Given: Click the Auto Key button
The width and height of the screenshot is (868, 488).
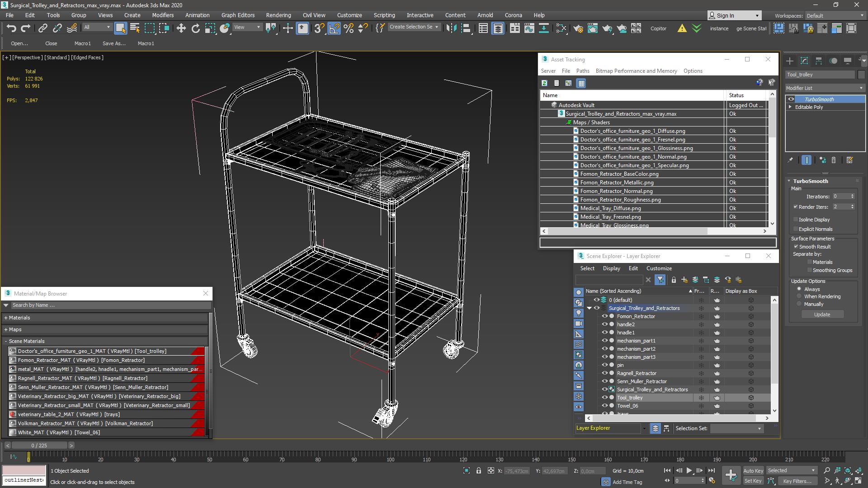Looking at the screenshot, I should coord(753,471).
